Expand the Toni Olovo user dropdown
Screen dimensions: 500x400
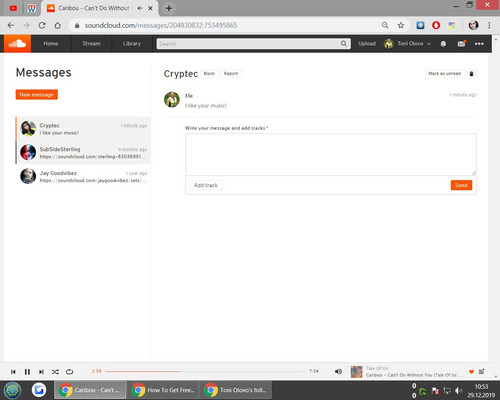click(407, 44)
